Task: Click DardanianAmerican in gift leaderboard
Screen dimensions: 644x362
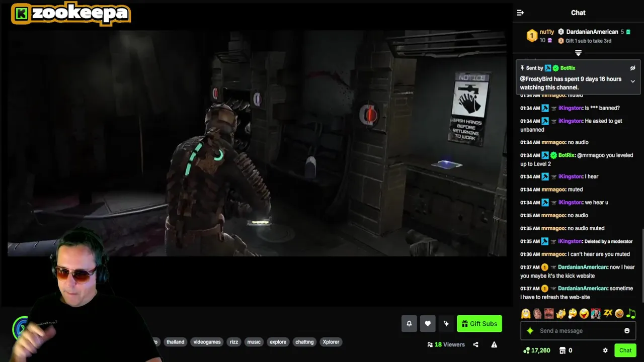Action: click(592, 32)
